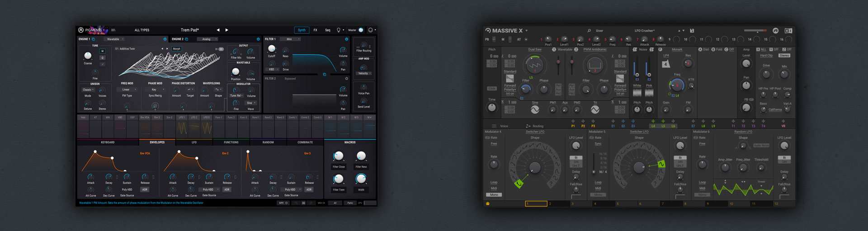This screenshot has width=868, height=231.
Task: Switch to Seq tab in Pigments
Action: [328, 30]
